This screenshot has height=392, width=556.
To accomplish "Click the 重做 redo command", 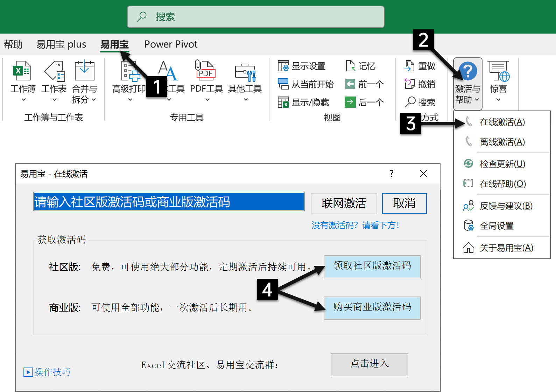I will (420, 66).
